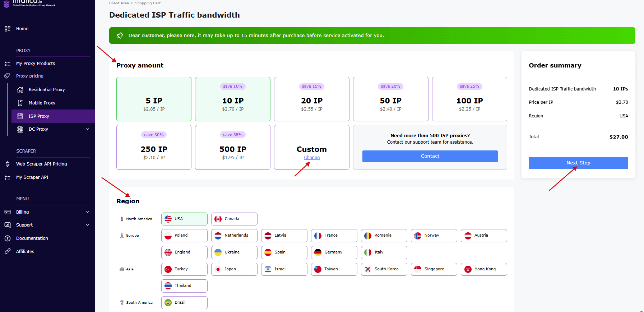Viewport: 644px width, 312px height.
Task: Click the Ukraine flag icon
Action: [218, 252]
